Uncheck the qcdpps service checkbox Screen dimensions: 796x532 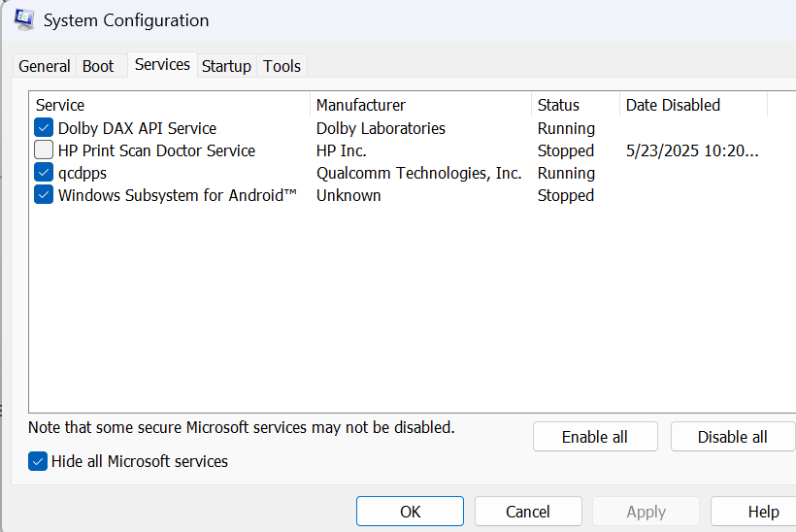[44, 173]
